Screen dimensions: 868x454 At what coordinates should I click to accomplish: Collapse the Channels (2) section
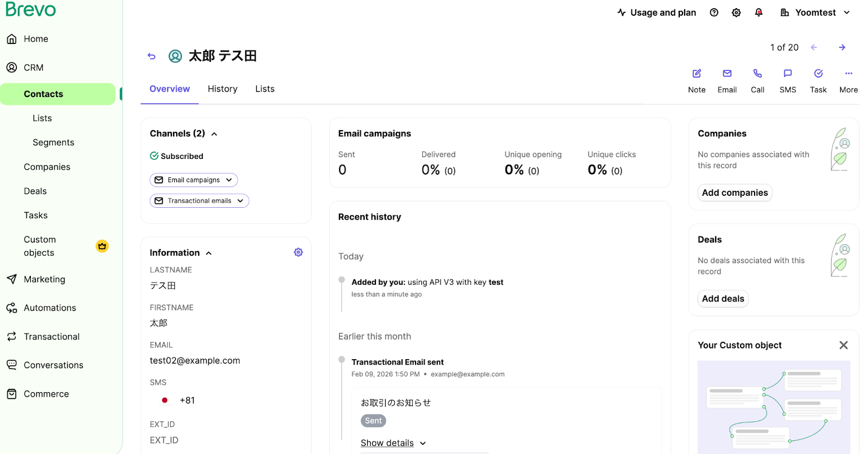point(214,134)
